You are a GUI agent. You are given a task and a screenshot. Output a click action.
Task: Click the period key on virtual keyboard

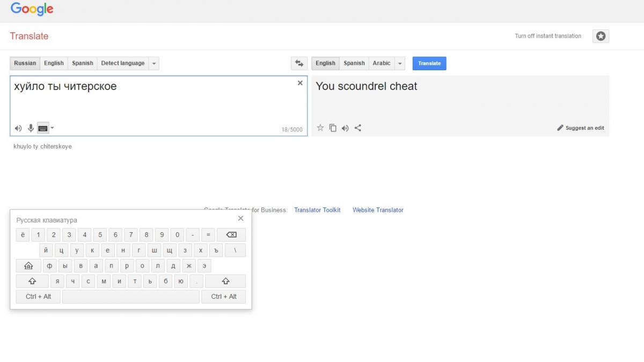[196, 281]
